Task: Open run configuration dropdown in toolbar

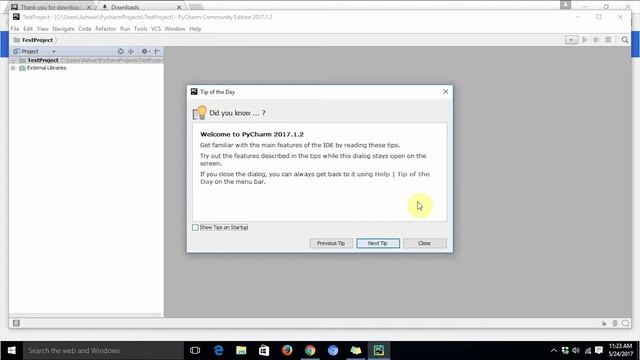Action: [x=571, y=40]
